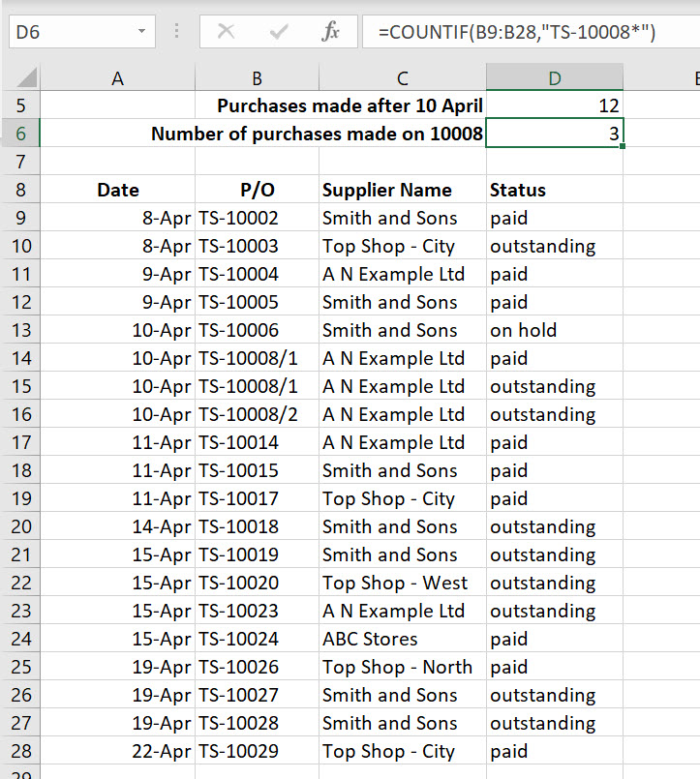Click the Date column heading cell
The image size is (700, 779).
(x=117, y=190)
